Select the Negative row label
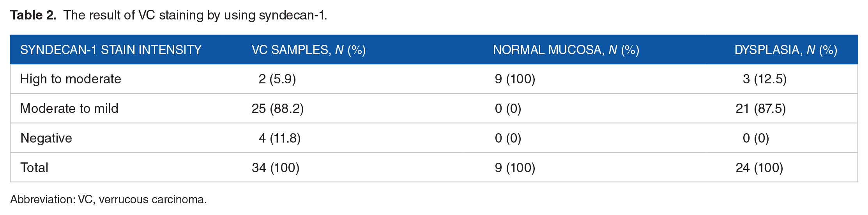The width and height of the screenshot is (868, 215). [x=46, y=138]
